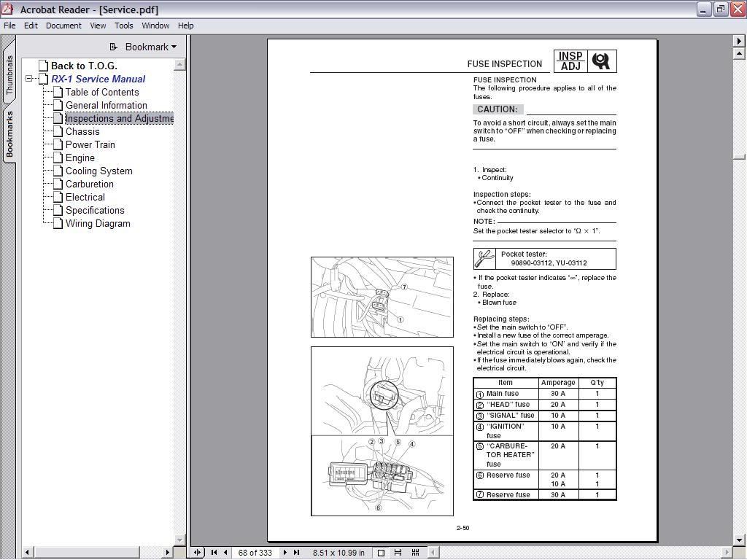This screenshot has height=560, width=747.
Task: Open the Back to T.O.G. bookmark
Action: [84, 66]
